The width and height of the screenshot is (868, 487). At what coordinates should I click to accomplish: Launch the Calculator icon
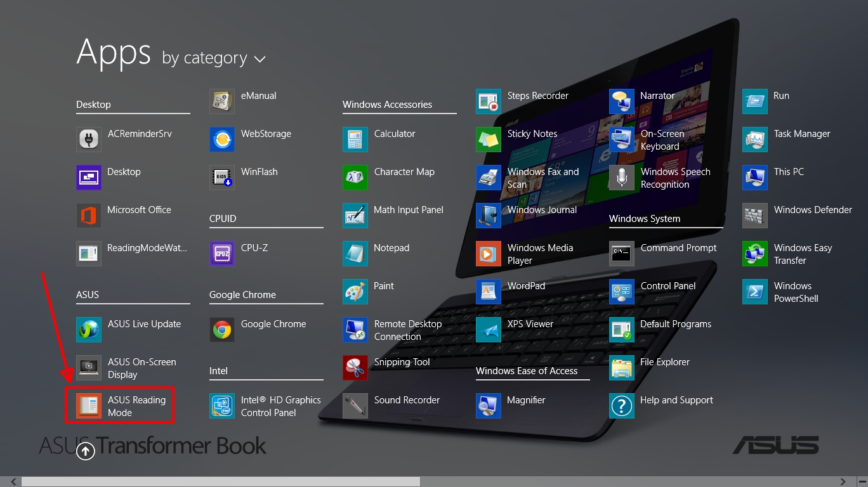pos(355,140)
